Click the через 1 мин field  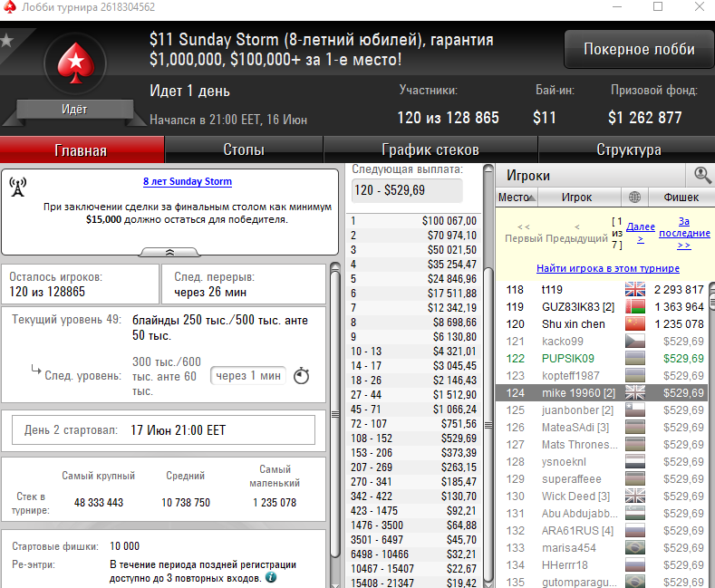(x=248, y=376)
